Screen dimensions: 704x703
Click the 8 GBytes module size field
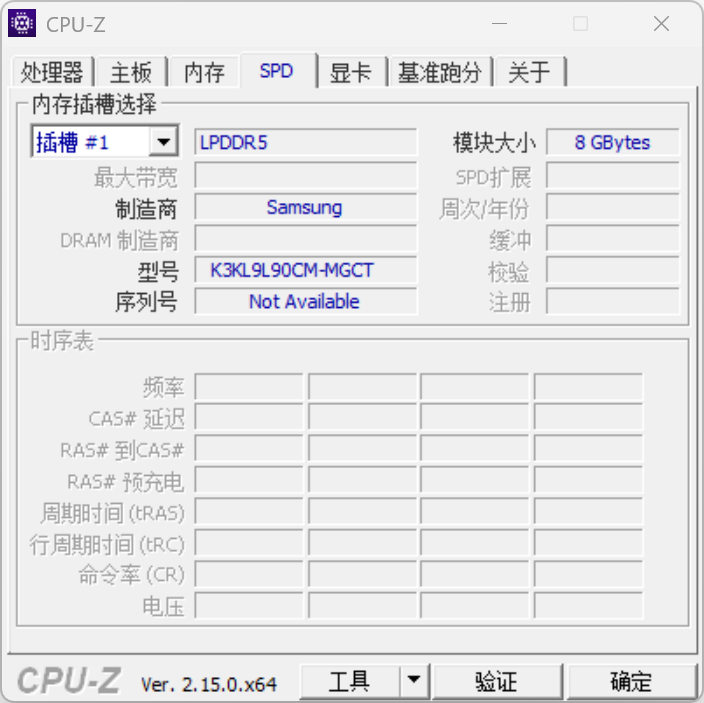(x=612, y=142)
